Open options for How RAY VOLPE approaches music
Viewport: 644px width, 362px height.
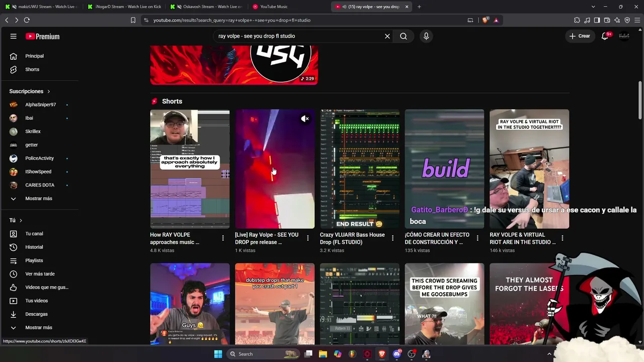[x=223, y=238]
